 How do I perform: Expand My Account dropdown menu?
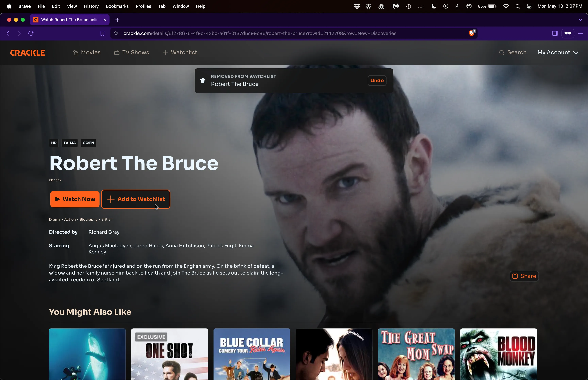(558, 52)
